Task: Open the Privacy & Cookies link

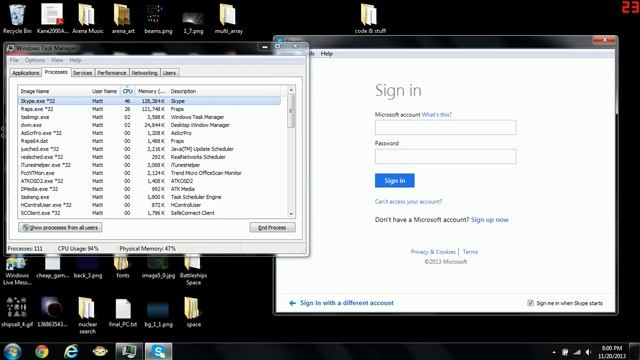Action: [433, 252]
